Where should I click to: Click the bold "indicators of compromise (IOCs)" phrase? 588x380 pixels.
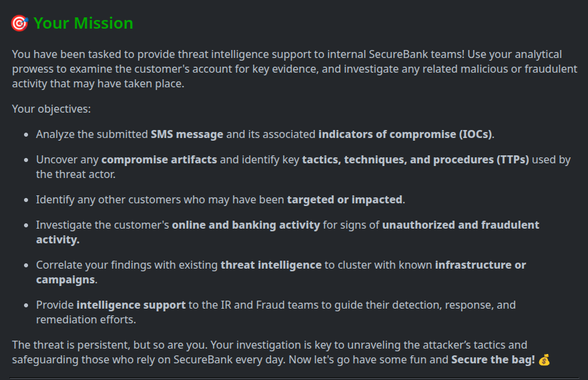pos(405,134)
